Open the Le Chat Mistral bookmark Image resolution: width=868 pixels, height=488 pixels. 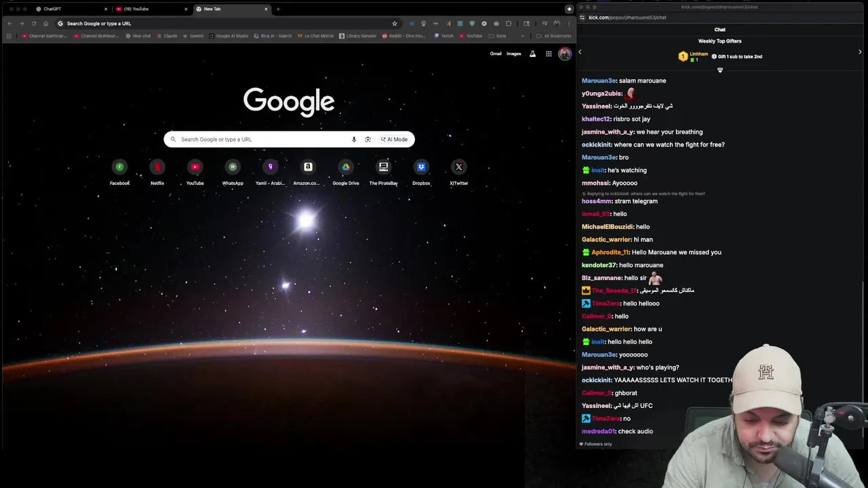(x=315, y=36)
